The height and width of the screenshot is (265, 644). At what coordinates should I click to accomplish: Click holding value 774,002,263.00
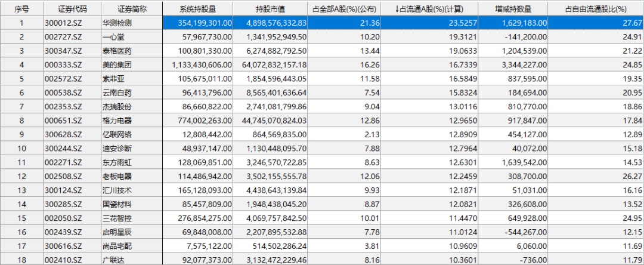tap(199, 121)
